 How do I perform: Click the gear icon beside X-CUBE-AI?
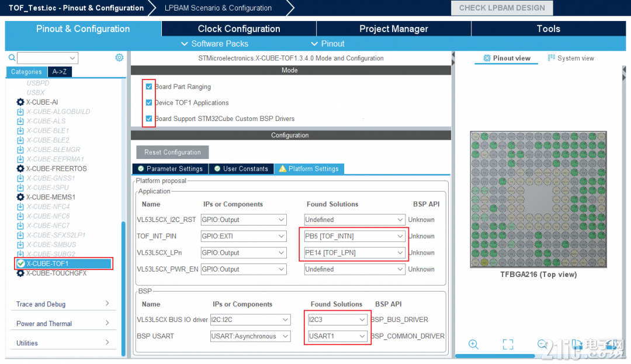click(20, 102)
